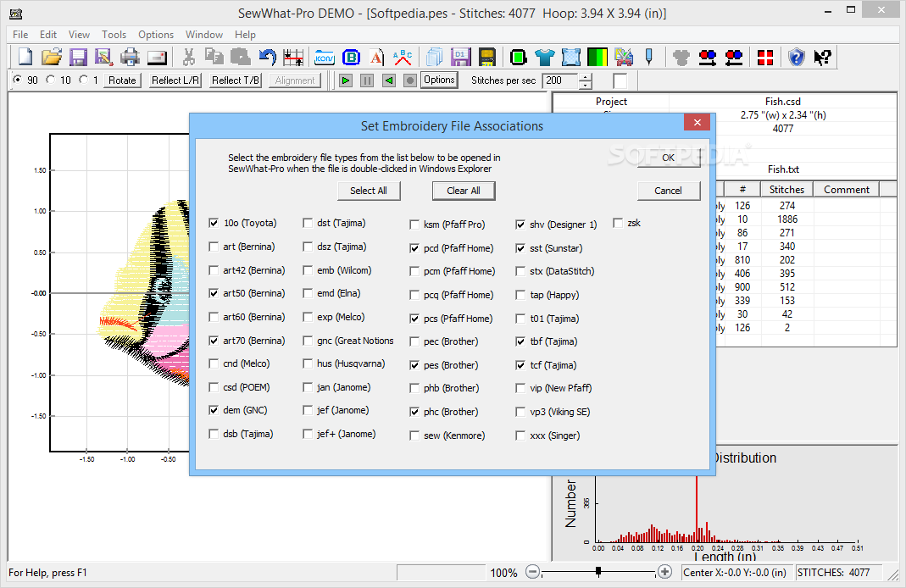Uncheck the pes (Brother) checkbox
Viewport: 906px width, 588px height.
click(x=414, y=365)
